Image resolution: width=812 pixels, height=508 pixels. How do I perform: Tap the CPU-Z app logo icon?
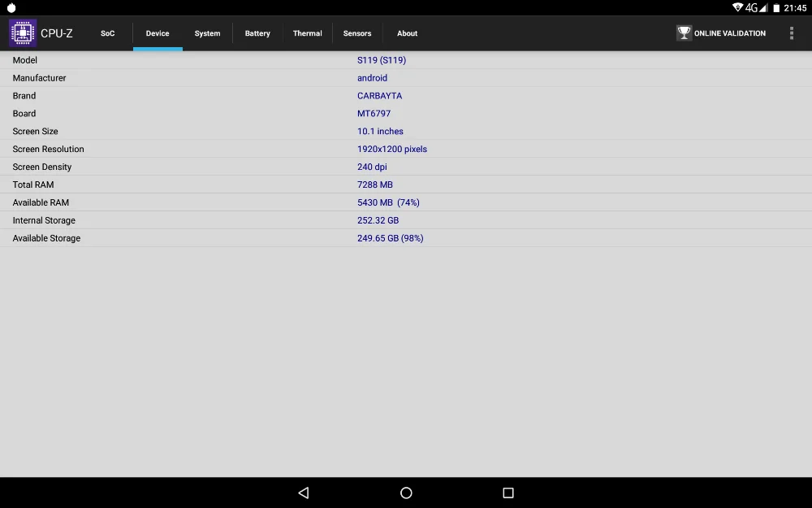click(x=23, y=33)
